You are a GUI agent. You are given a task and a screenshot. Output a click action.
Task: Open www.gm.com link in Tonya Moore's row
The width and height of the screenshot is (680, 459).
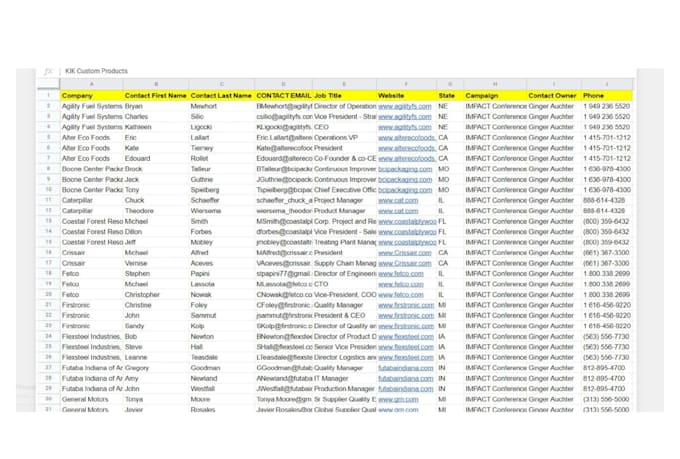click(398, 399)
